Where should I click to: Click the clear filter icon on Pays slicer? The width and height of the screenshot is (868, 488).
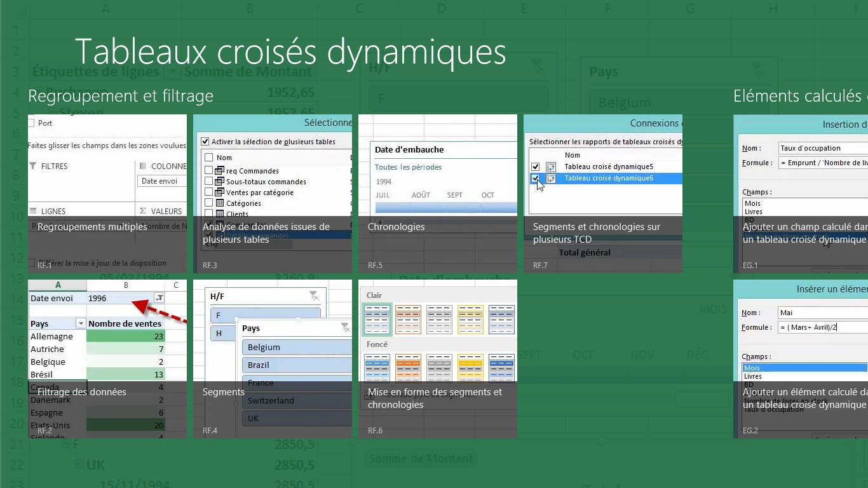pos(344,327)
